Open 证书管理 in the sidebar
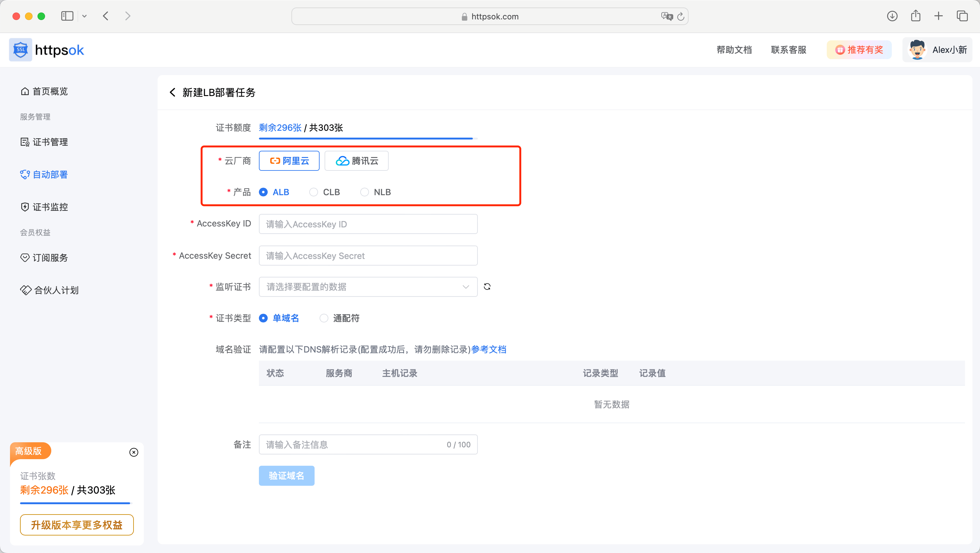The image size is (980, 553). (50, 142)
